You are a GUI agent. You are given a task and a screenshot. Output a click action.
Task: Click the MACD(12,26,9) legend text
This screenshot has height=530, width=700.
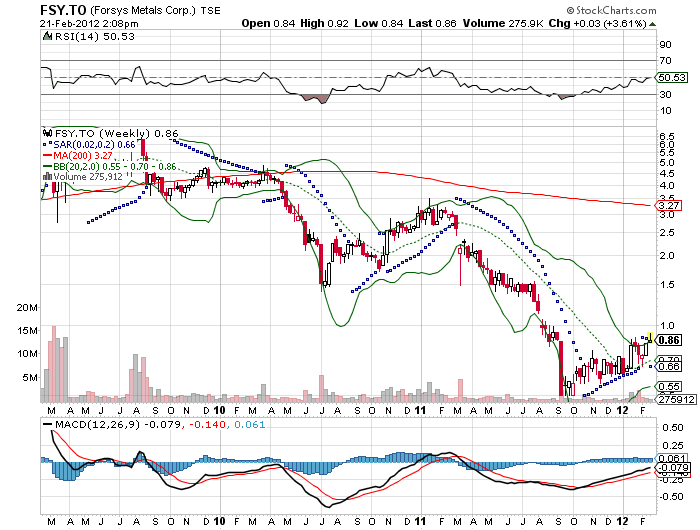pyautogui.click(x=97, y=424)
